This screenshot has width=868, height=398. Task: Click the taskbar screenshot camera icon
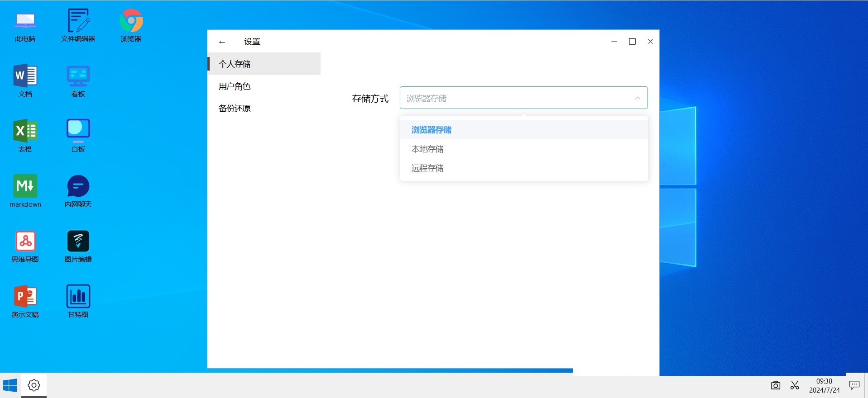(x=775, y=385)
